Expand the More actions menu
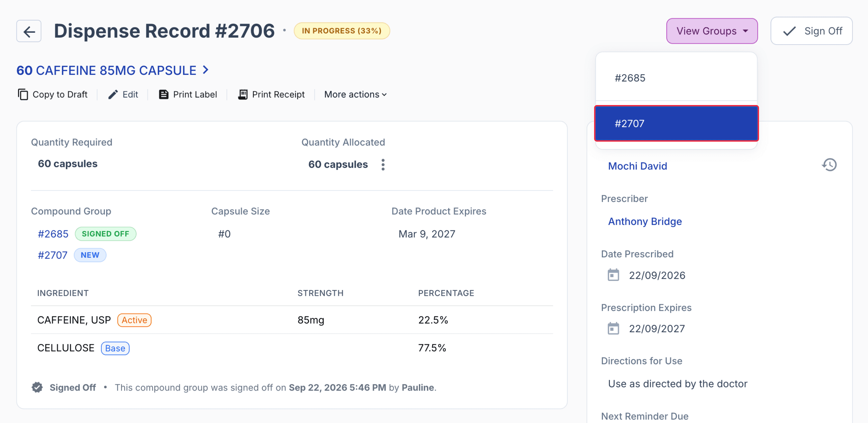 pos(356,94)
